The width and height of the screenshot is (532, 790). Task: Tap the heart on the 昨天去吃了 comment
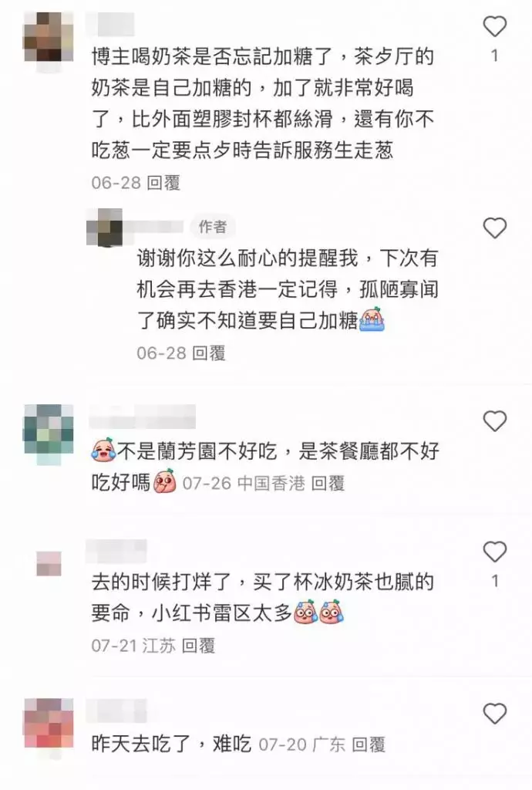point(494,714)
